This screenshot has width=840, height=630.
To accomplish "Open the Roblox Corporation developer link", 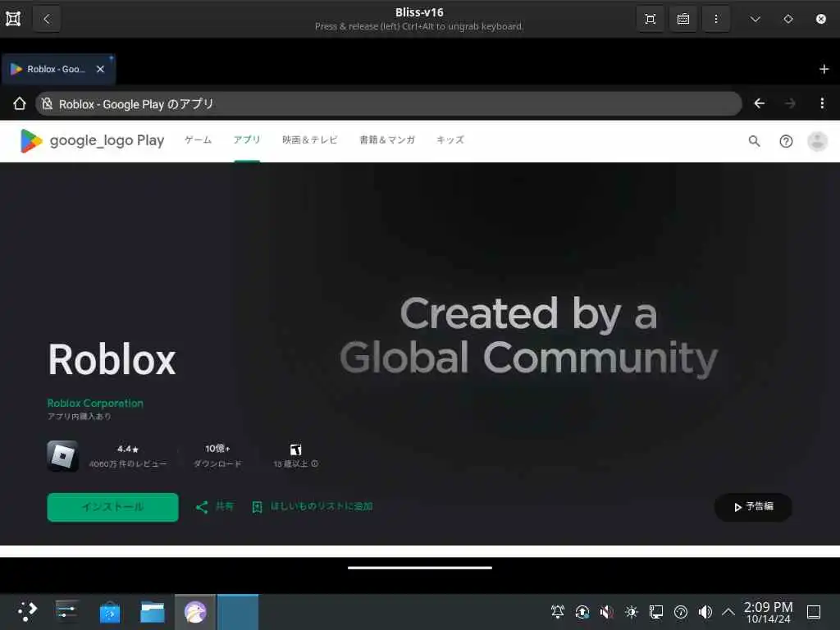I will point(95,403).
